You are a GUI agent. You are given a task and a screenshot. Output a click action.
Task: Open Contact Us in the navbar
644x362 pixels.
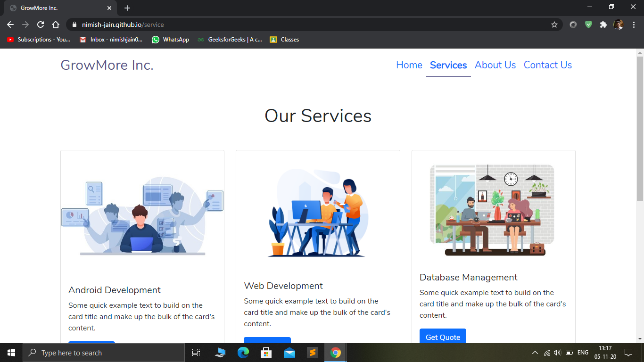coord(548,65)
